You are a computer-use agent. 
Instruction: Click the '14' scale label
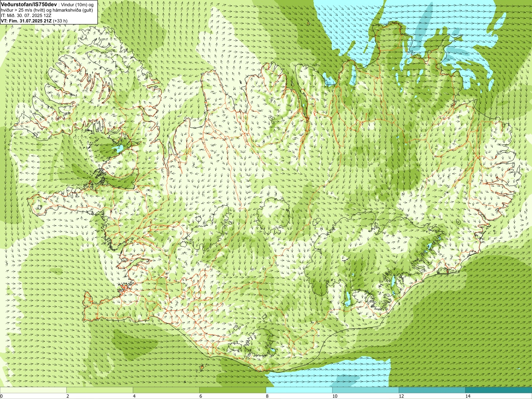tap(468, 396)
